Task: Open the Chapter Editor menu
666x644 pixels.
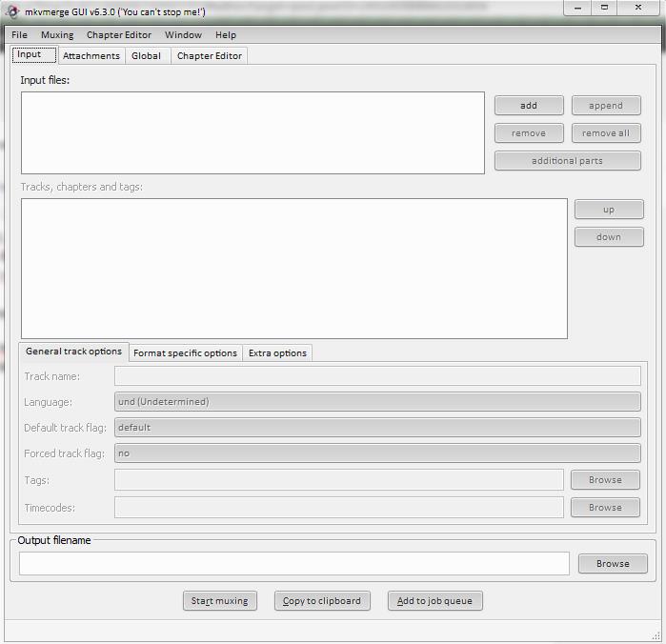Action: [119, 35]
